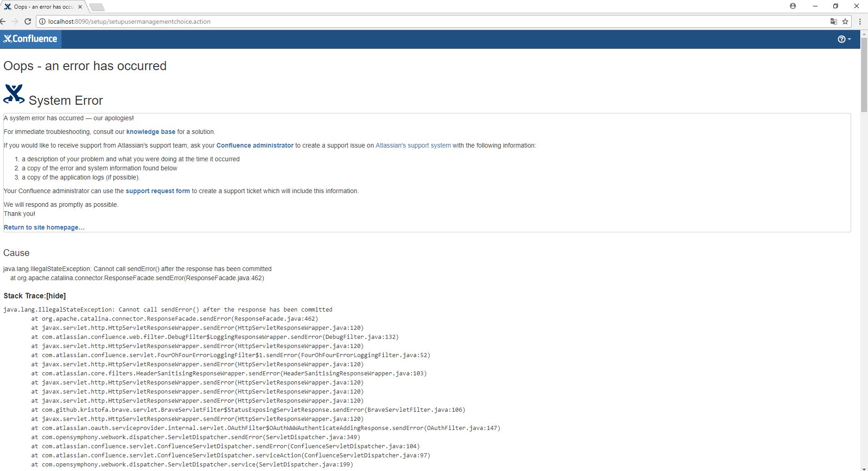This screenshot has height=471, width=868.
Task: Open the Confluence administrator link
Action: click(x=255, y=145)
